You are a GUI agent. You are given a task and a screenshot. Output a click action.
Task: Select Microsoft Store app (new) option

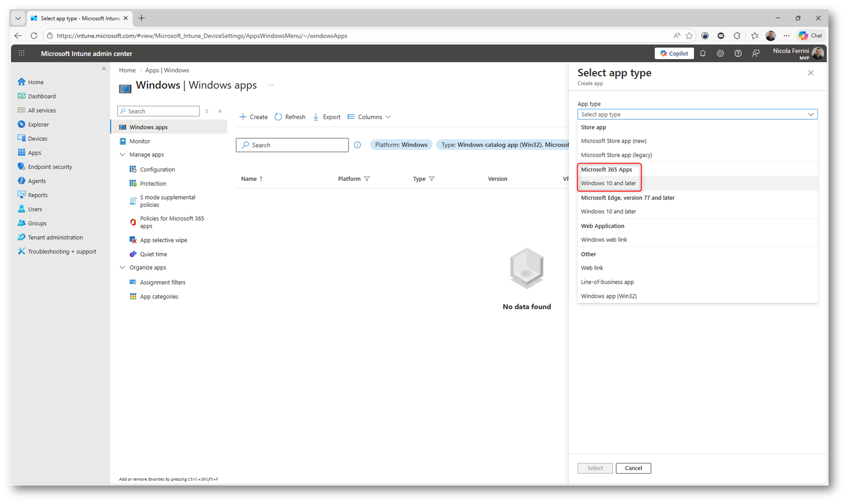pos(613,141)
